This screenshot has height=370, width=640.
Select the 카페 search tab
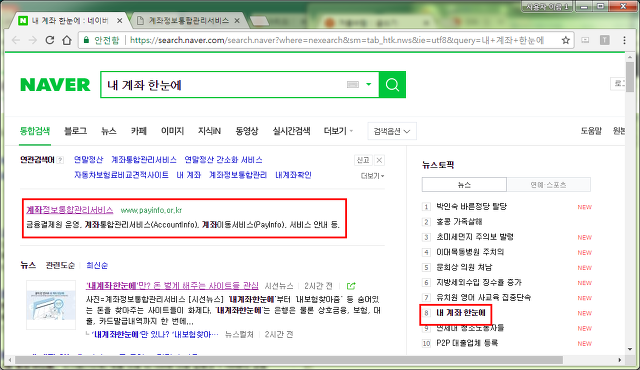click(139, 131)
